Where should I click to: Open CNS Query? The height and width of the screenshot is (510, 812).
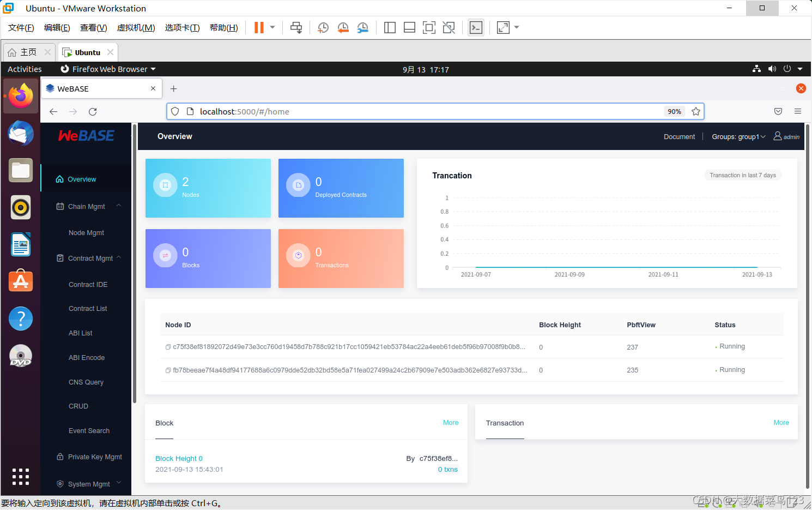[86, 382]
